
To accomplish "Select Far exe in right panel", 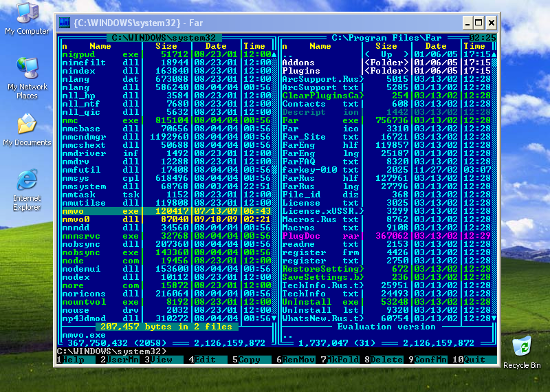I will 386,120.
